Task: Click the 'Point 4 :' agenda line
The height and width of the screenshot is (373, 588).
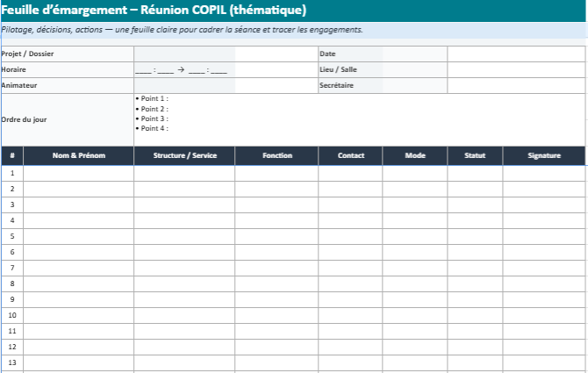Action: 154,128
